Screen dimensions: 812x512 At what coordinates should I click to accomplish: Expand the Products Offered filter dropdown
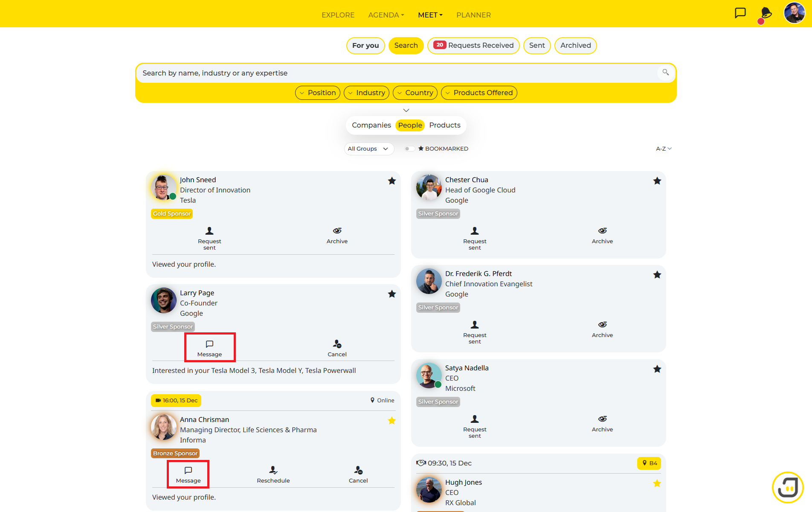479,93
